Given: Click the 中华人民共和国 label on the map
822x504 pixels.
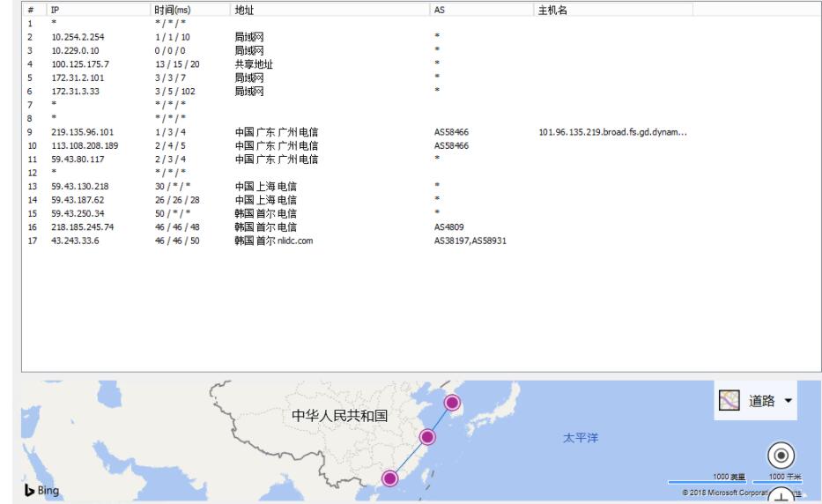Looking at the screenshot, I should (x=339, y=416).
